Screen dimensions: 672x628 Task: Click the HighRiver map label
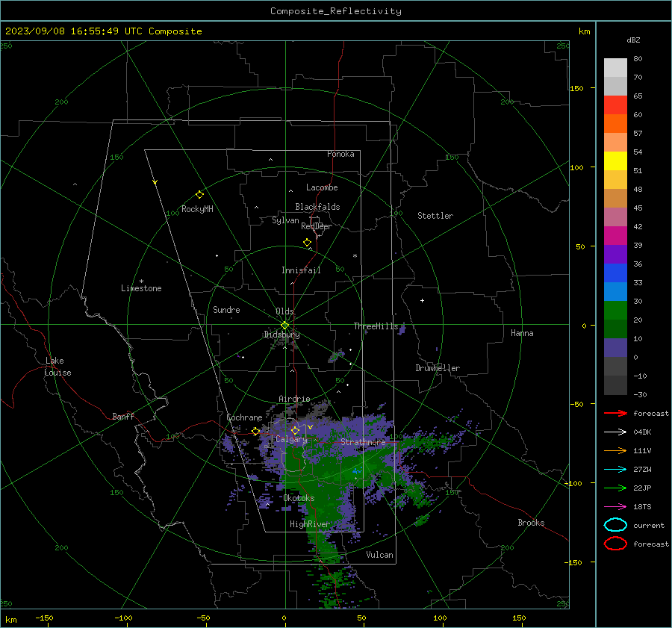click(309, 524)
